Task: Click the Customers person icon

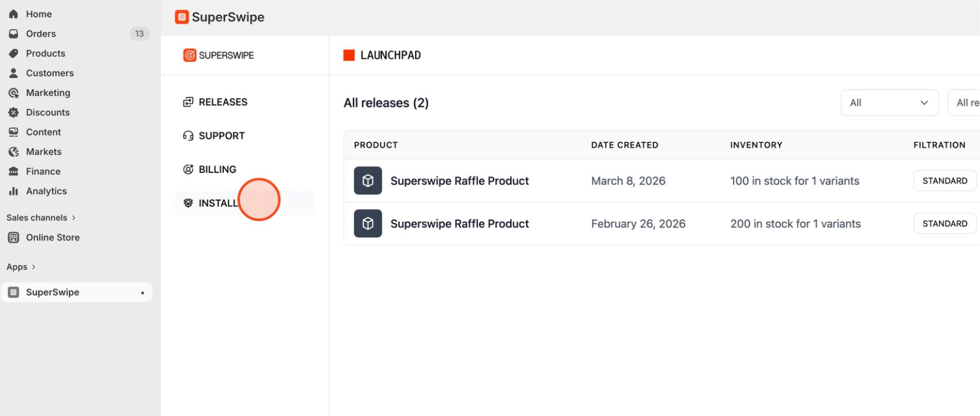Action: click(13, 73)
